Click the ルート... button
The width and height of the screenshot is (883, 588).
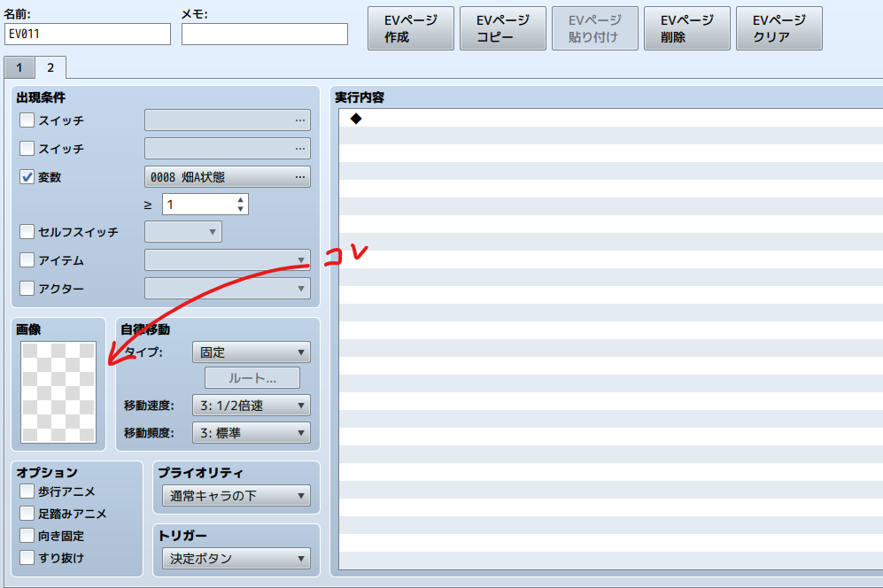252,378
